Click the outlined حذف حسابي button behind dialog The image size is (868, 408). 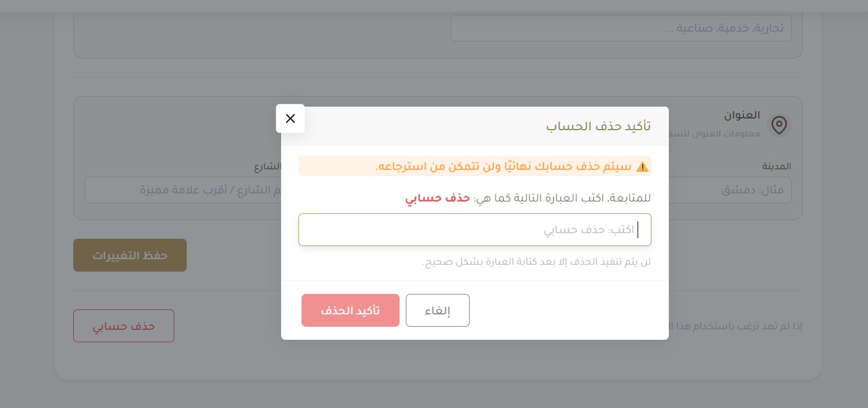point(123,326)
